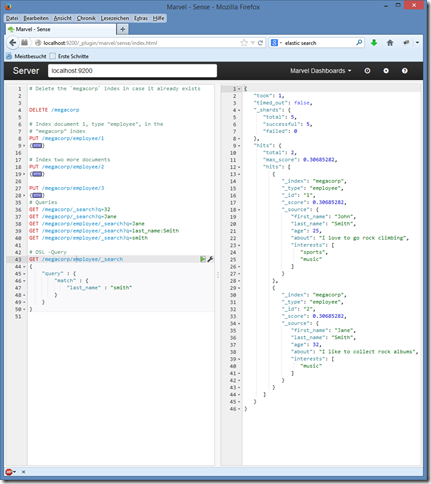This screenshot has width=431, height=484.
Task: Open the Lesezeichen menu
Action: (115, 18)
